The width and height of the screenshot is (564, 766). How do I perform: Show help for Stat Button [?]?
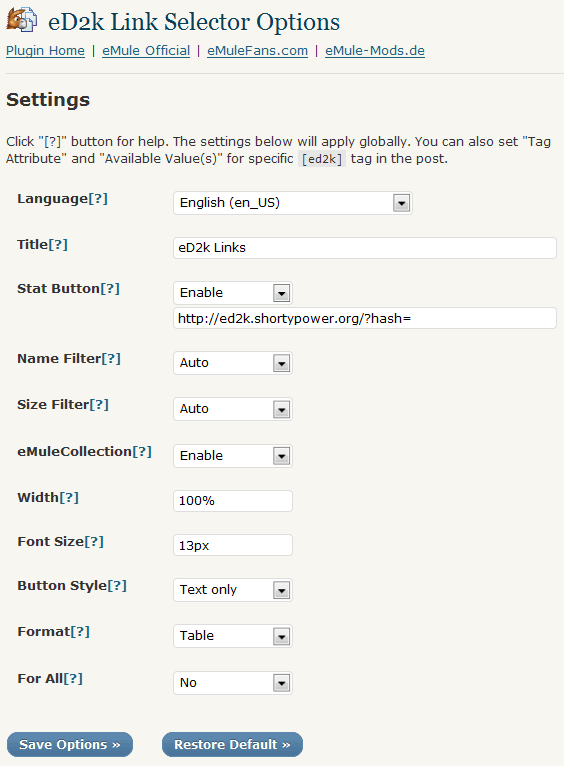coord(110,289)
